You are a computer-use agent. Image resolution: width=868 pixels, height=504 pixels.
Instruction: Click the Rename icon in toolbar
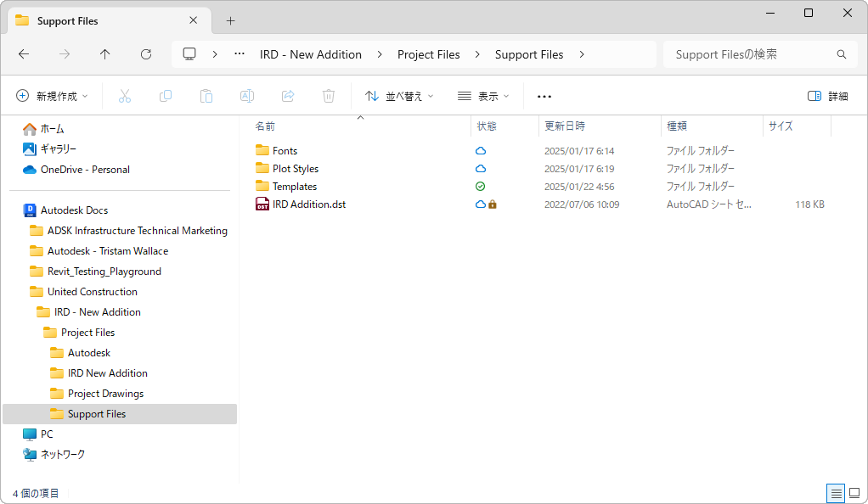[247, 96]
